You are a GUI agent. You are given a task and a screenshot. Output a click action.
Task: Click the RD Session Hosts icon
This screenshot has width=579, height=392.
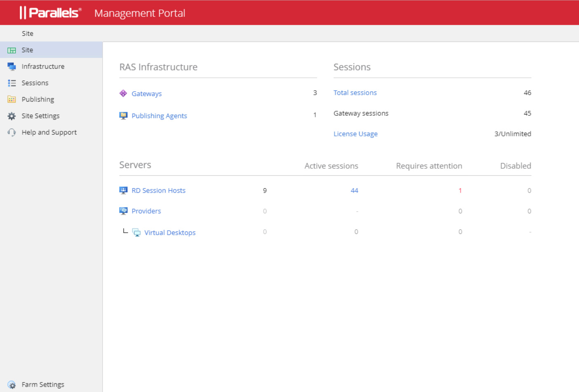click(x=123, y=190)
